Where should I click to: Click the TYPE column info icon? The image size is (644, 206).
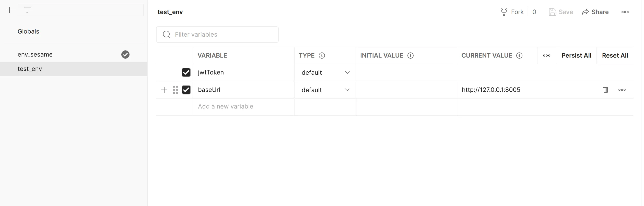[322, 56]
